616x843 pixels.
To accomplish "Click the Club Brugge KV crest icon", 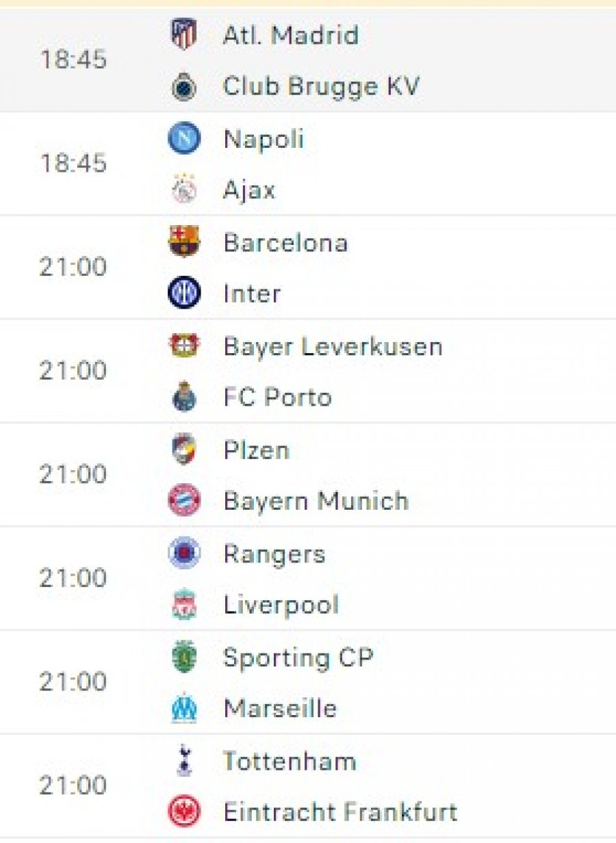I will (183, 87).
